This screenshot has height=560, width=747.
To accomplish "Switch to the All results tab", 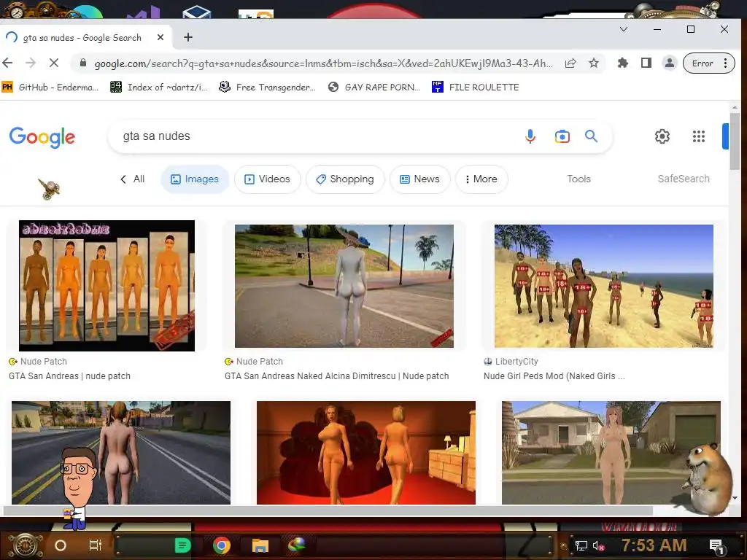I will tap(133, 179).
